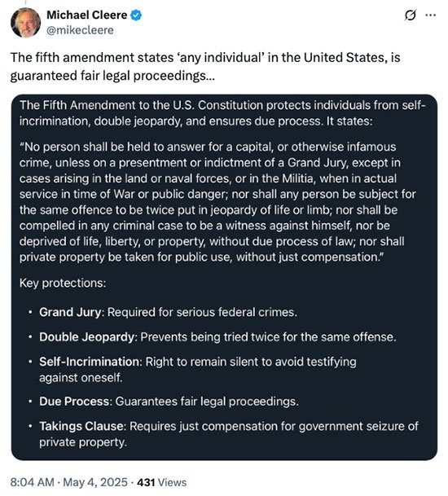Click the 8:04 AM timestamp
Image resolution: width=448 pixels, height=496 pixels.
33,482
